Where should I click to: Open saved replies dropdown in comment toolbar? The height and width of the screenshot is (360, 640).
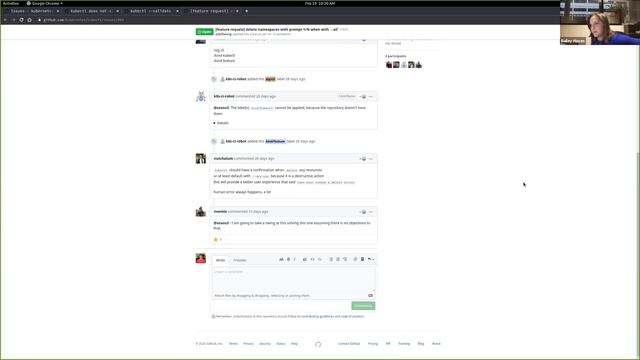(x=371, y=260)
